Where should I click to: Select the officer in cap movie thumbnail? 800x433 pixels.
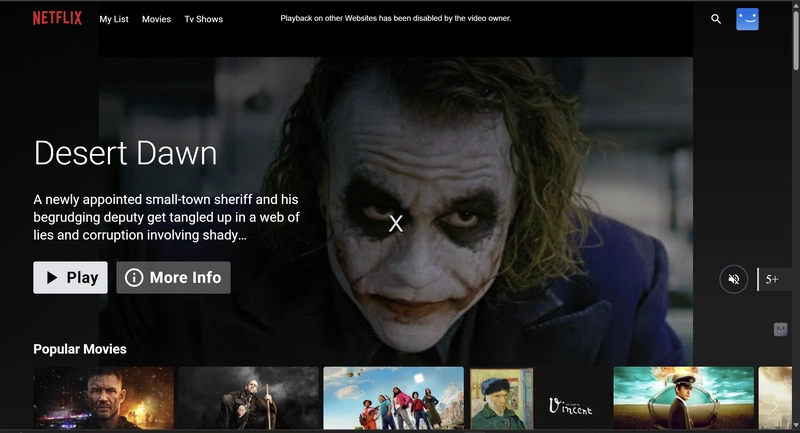pos(683,398)
